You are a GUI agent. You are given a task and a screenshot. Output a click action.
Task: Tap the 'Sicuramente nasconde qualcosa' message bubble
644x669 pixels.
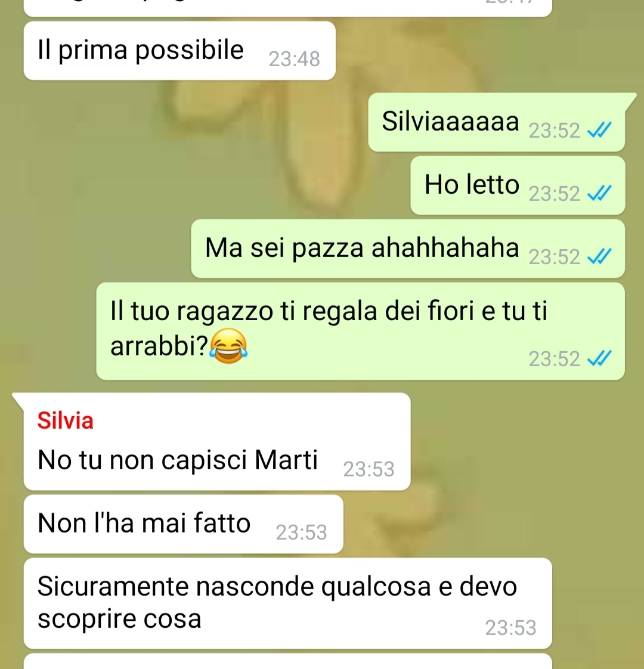pos(287,604)
